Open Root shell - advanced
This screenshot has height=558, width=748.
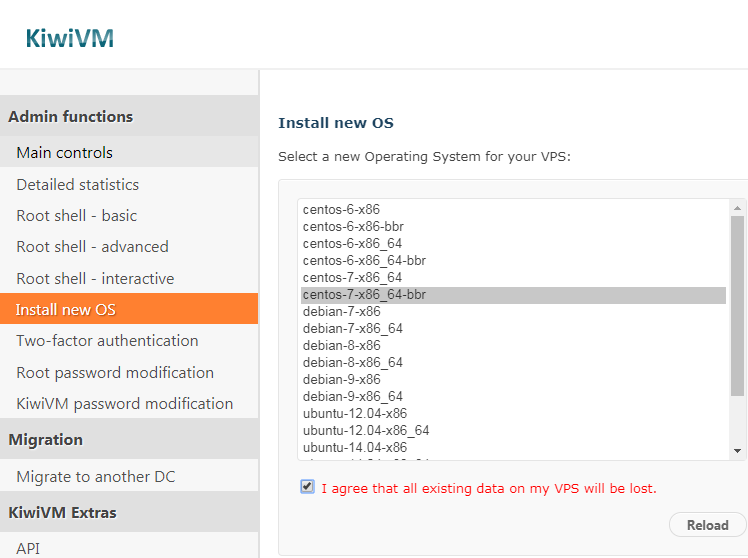92,247
